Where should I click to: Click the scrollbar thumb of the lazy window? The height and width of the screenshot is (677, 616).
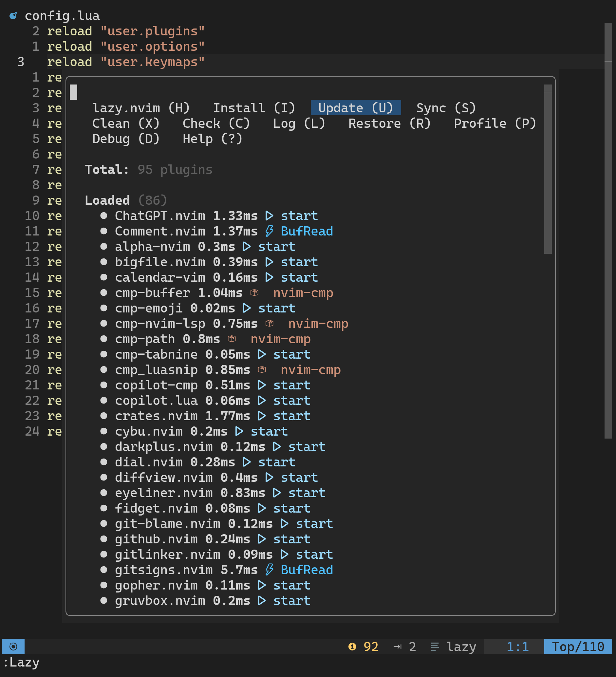pyautogui.click(x=548, y=170)
